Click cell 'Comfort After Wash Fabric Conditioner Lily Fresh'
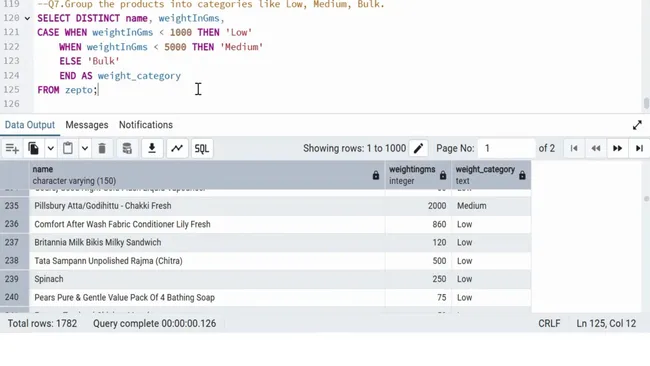The height and width of the screenshot is (366, 650). coord(207,224)
